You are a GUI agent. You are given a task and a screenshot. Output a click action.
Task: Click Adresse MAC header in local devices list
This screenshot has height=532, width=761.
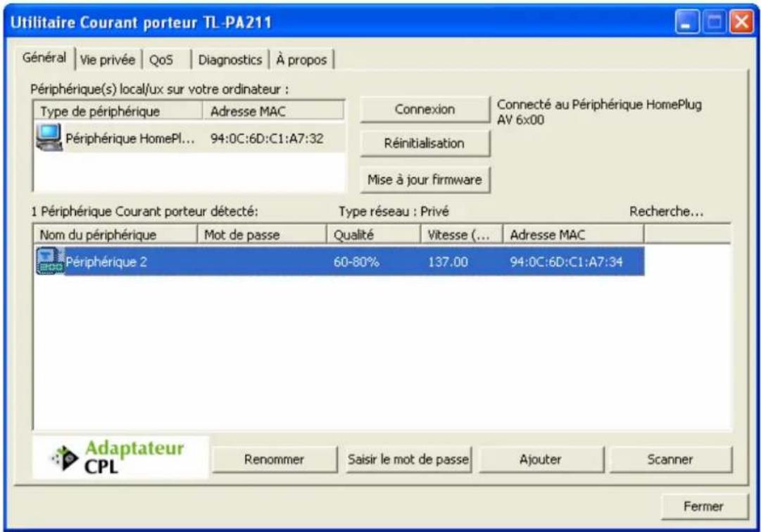pos(273,111)
